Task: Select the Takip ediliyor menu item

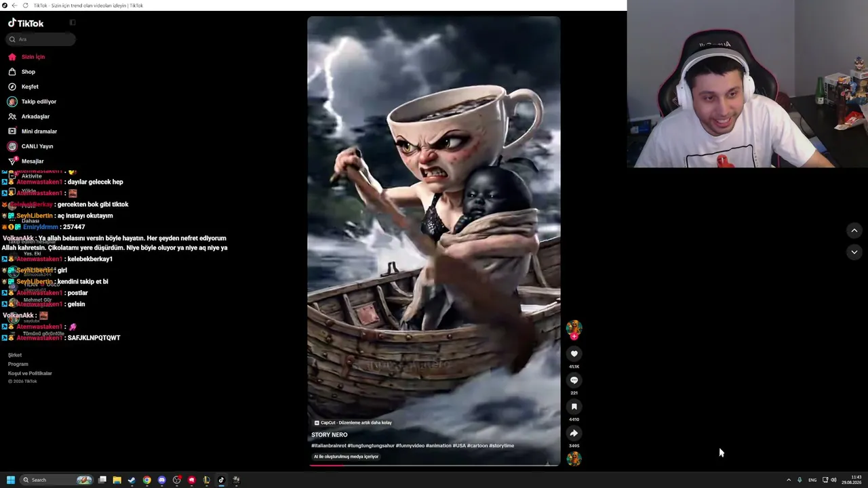Action: tap(39, 102)
